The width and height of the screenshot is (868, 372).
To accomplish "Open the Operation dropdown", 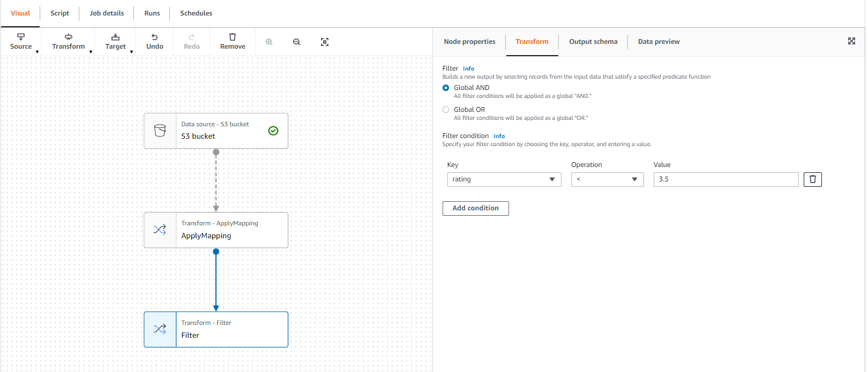I will [x=607, y=179].
